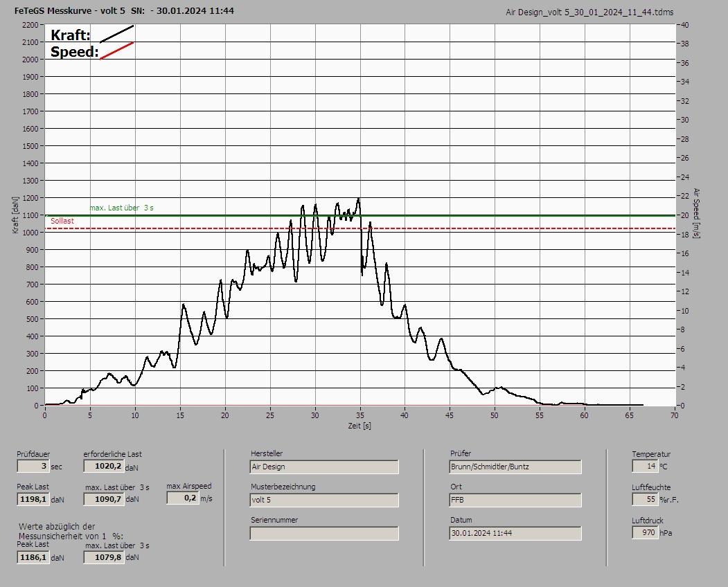
Task: Click the "sec" unit beside Prüfdauer
Action: point(56,467)
